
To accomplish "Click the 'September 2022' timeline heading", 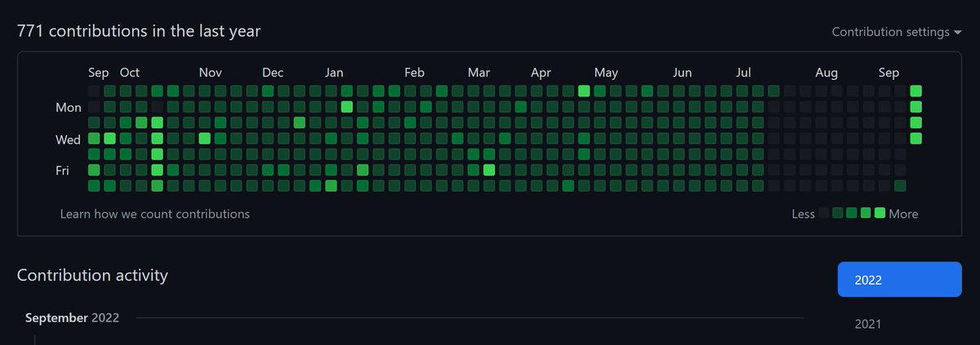I will click(72, 317).
